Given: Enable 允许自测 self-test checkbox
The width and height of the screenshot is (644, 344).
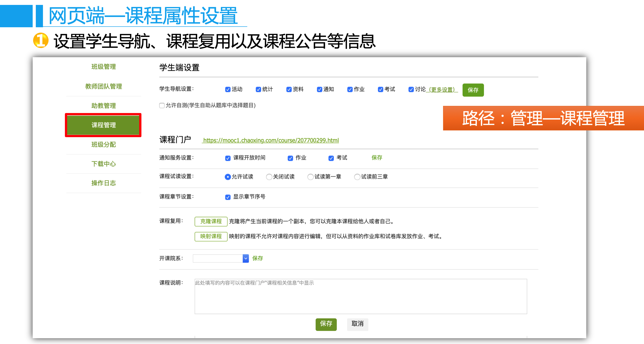Looking at the screenshot, I should (x=162, y=106).
